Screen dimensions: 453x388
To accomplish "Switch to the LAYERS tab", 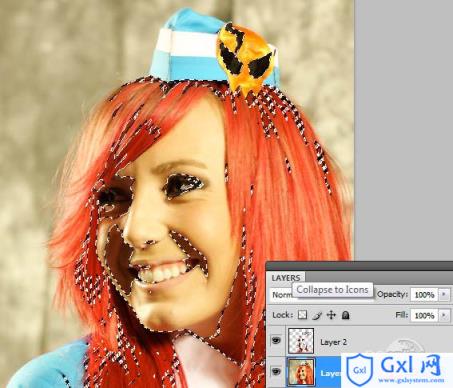I will (x=286, y=278).
